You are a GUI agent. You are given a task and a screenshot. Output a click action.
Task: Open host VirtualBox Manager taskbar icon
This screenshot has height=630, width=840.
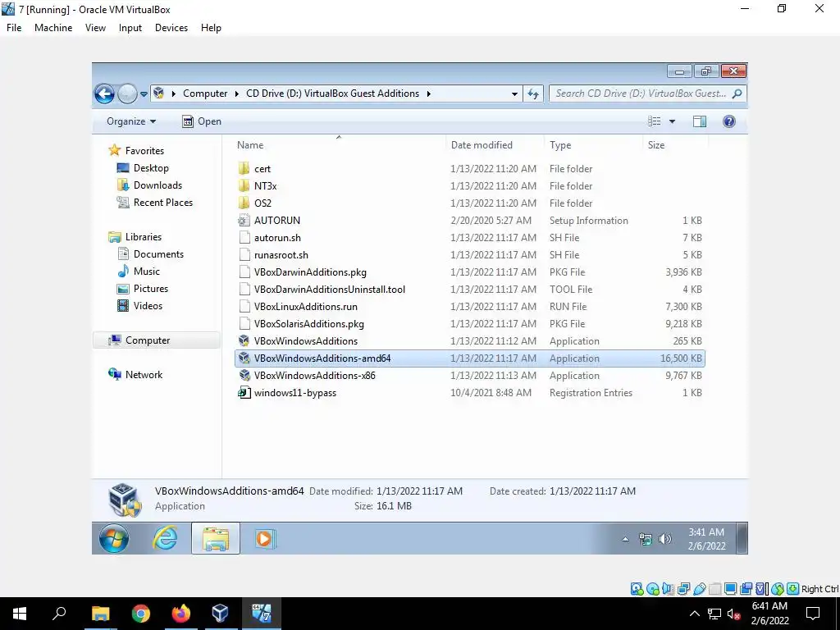click(220, 614)
